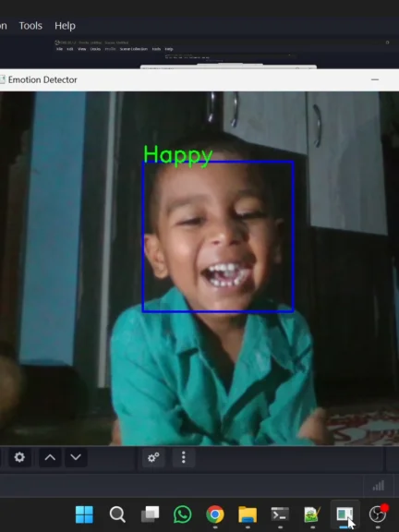Open Google Chrome from the taskbar
399x532 pixels.
[215, 514]
